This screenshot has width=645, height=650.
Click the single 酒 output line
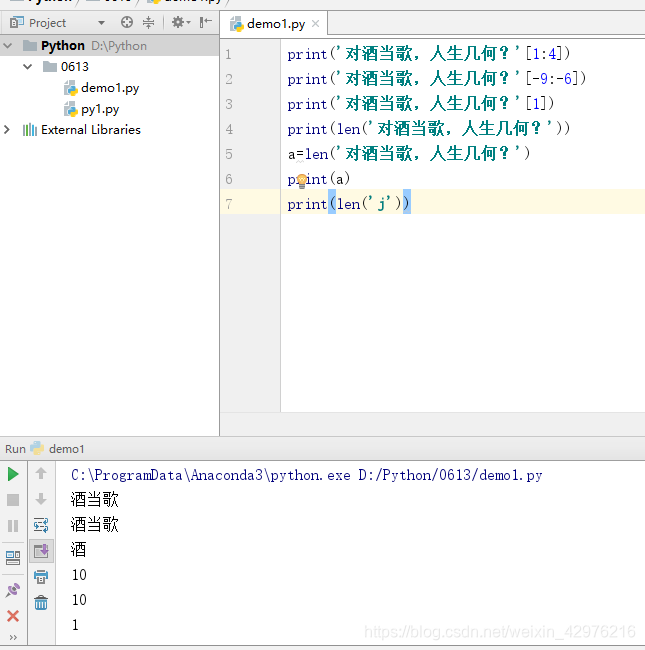tap(78, 550)
